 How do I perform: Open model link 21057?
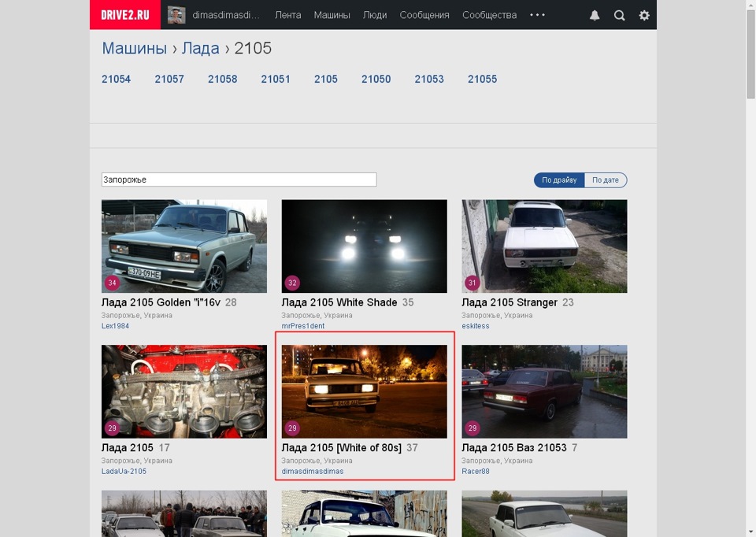[x=169, y=79]
